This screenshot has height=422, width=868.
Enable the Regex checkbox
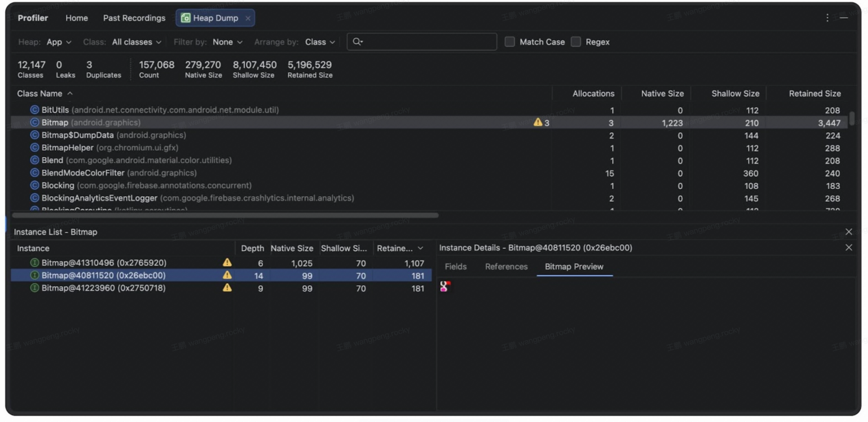575,42
